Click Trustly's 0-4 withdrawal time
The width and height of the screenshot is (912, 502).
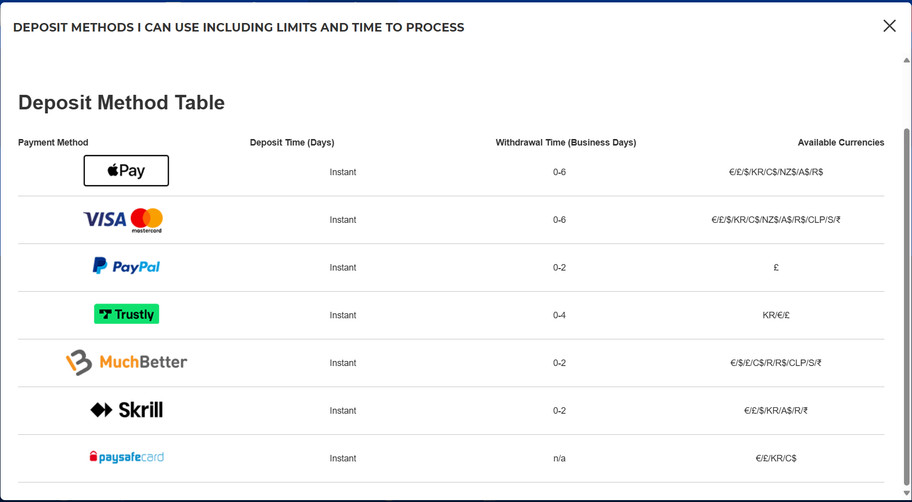[559, 315]
